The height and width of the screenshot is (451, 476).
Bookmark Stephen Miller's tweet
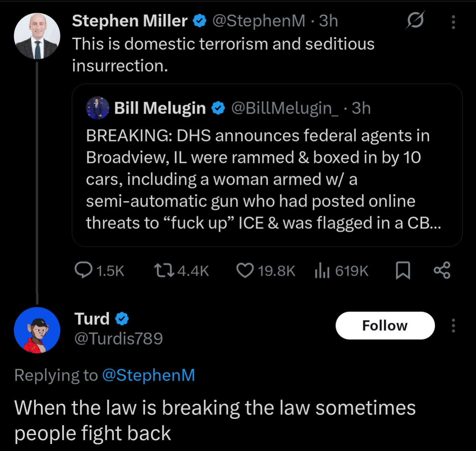(x=403, y=270)
